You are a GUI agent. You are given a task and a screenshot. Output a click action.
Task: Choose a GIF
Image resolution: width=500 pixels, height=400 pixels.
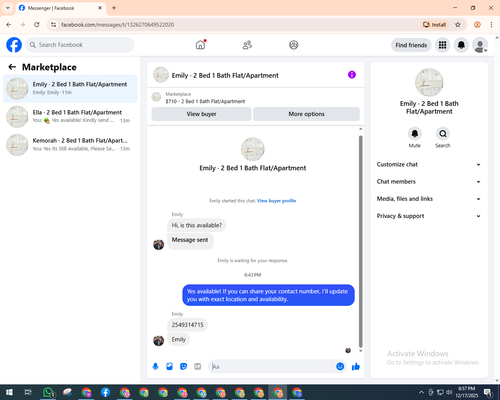coord(198,367)
